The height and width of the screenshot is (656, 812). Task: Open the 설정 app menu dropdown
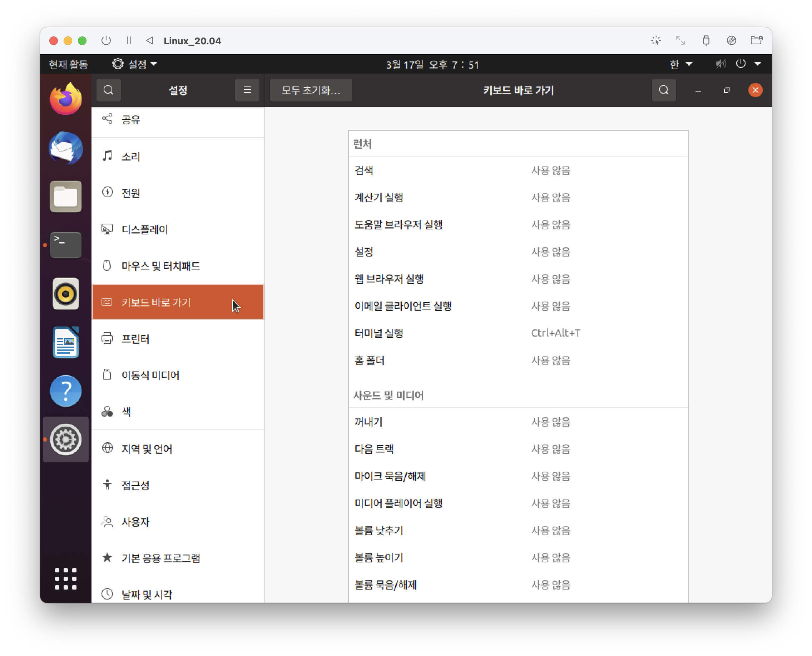(x=135, y=64)
